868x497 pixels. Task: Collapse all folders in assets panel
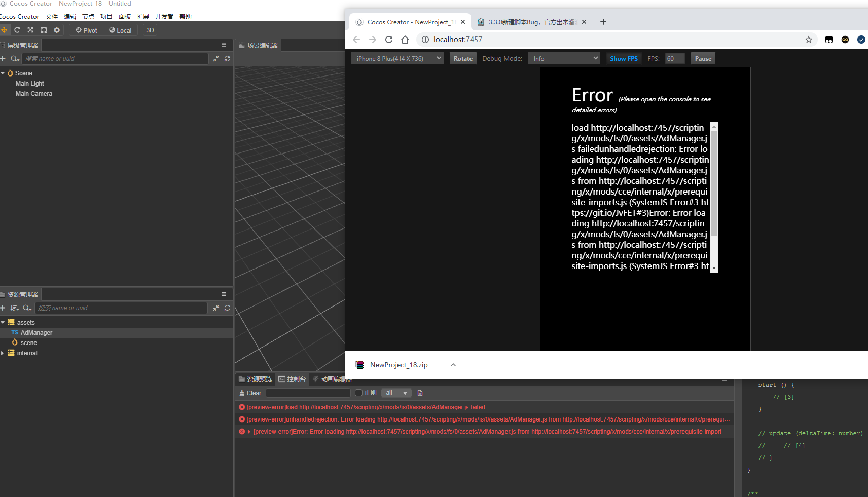[x=216, y=308]
